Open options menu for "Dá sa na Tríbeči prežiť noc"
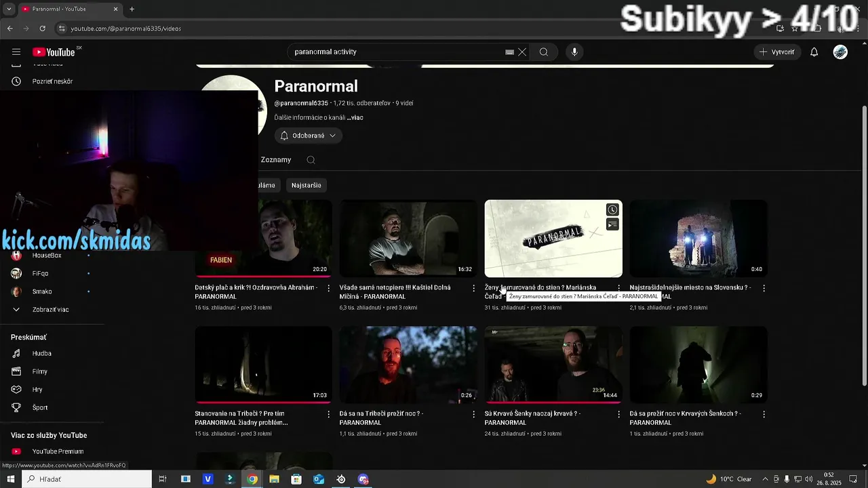The width and height of the screenshot is (868, 488). coord(474,414)
